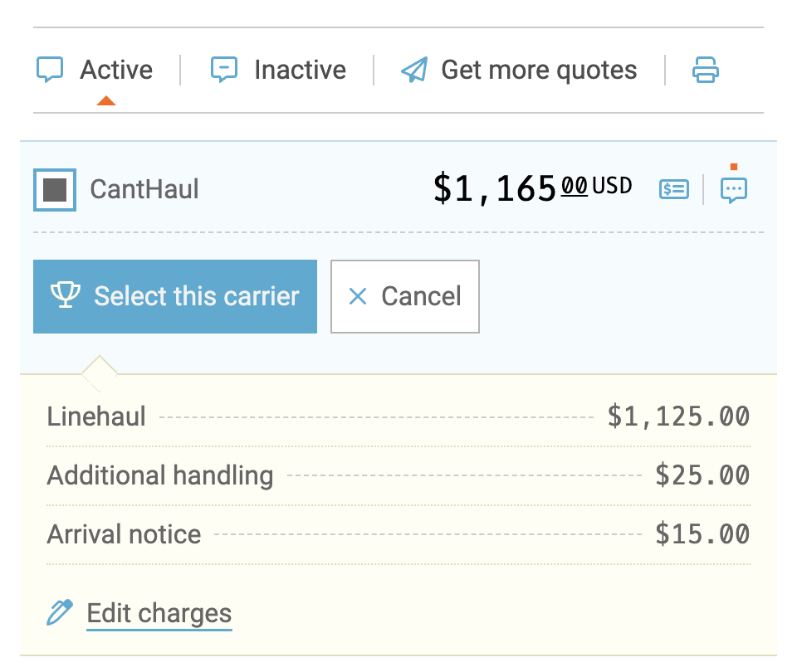802x672 pixels.
Task: Click the quote charges dollar icon
Action: point(673,189)
